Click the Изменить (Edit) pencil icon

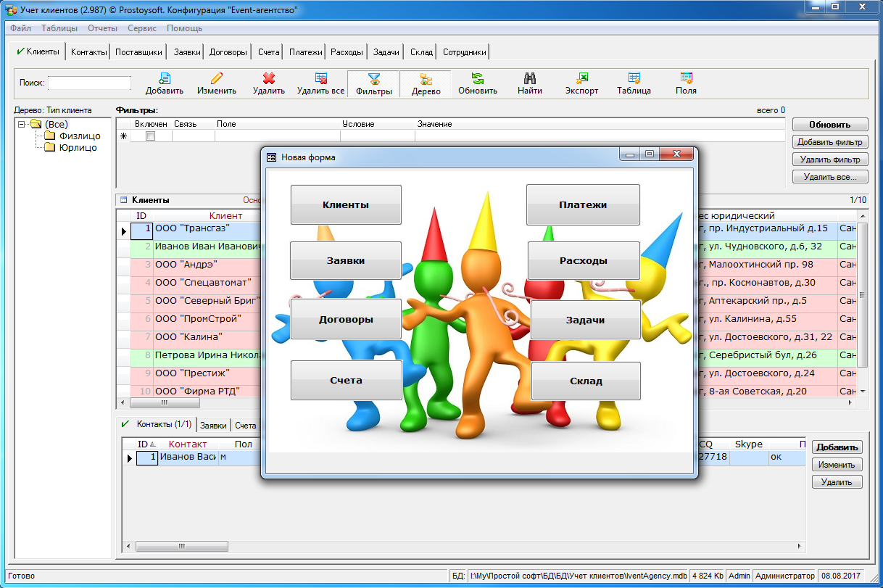click(x=216, y=79)
